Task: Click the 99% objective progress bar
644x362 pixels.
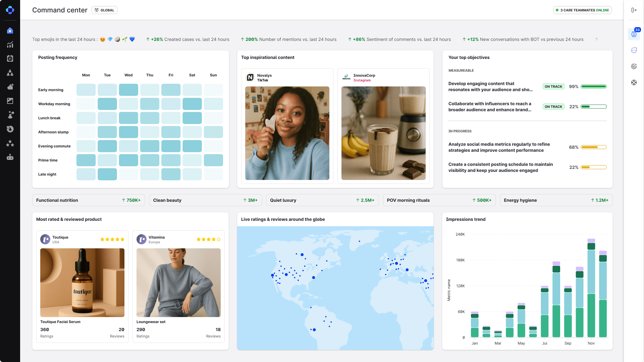Action: (x=593, y=86)
